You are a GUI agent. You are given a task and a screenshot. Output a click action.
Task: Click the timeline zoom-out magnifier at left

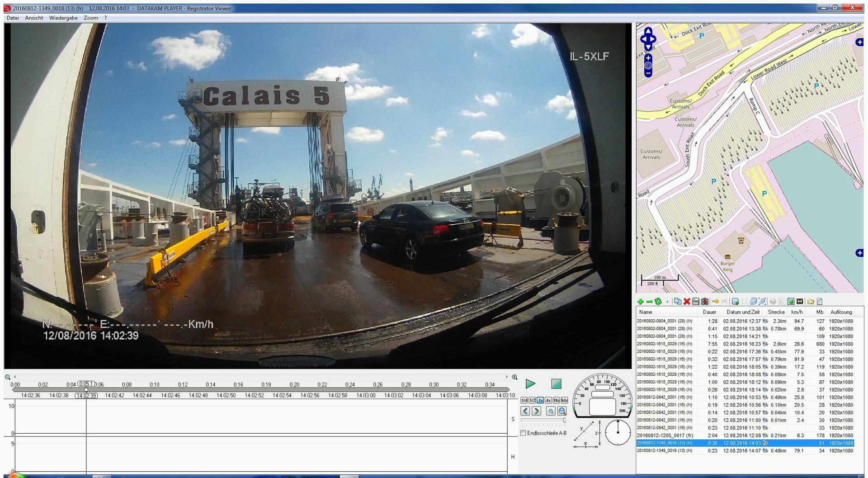[8, 377]
